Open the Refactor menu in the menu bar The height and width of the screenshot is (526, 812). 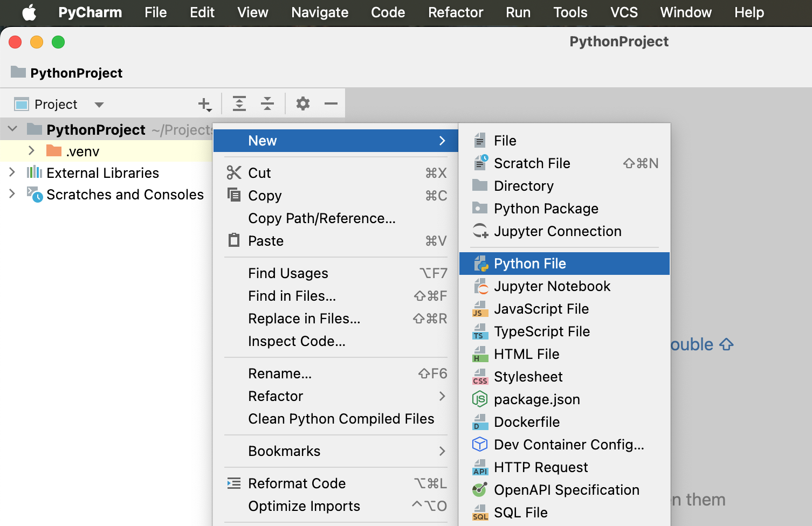pos(456,12)
